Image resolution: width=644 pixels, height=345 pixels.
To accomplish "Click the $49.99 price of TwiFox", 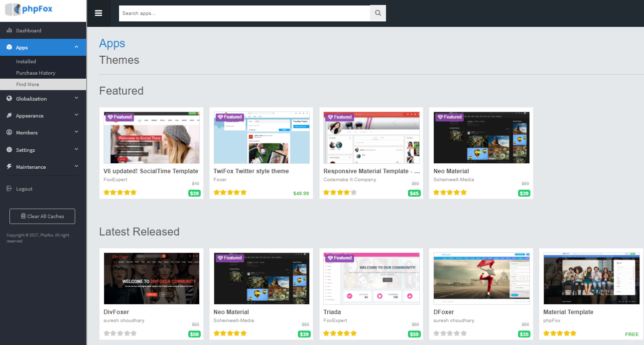I will tap(301, 193).
